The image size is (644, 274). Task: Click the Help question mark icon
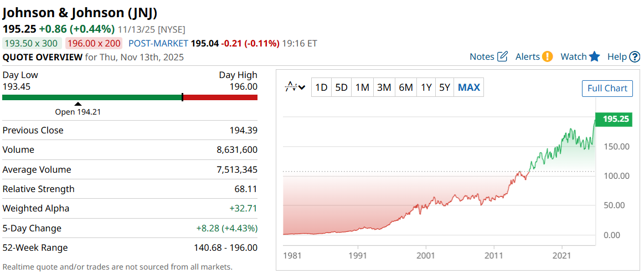click(635, 56)
